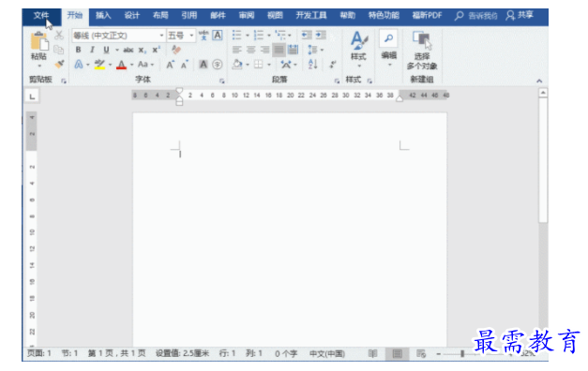
Task: Open text effects A icon
Action: 79,65
